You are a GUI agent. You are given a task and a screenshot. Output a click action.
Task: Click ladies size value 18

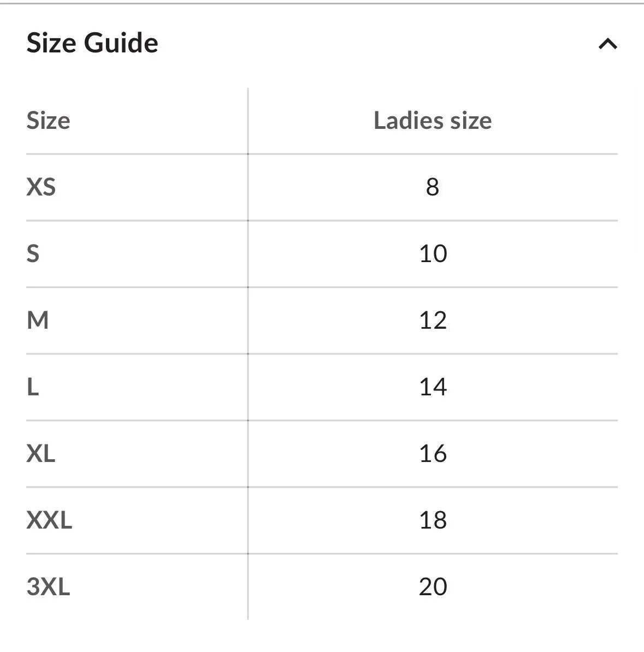(433, 520)
